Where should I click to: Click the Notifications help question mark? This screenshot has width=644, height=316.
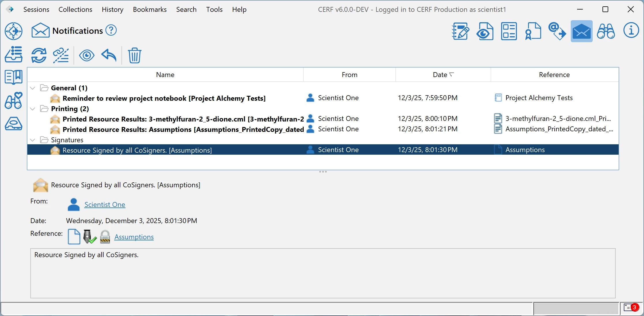[111, 30]
